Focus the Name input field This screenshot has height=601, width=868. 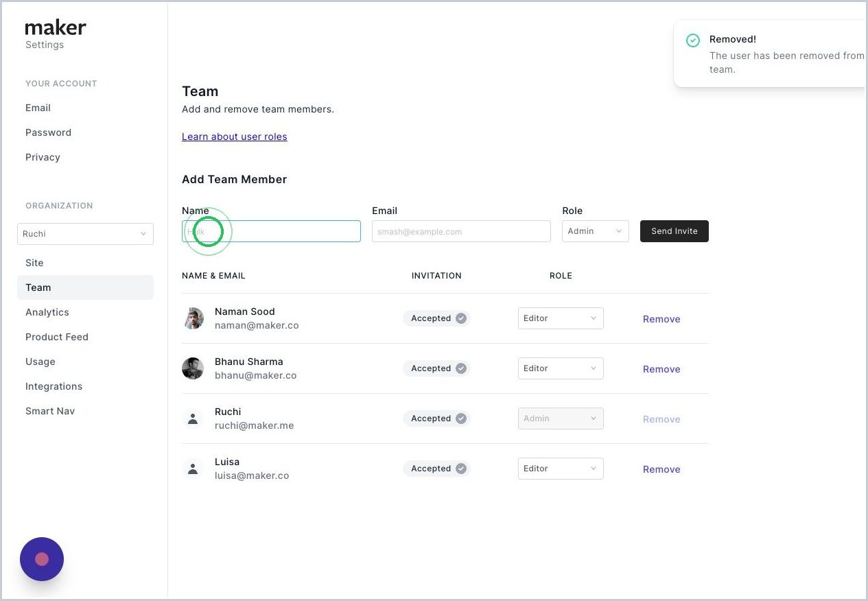[271, 231]
